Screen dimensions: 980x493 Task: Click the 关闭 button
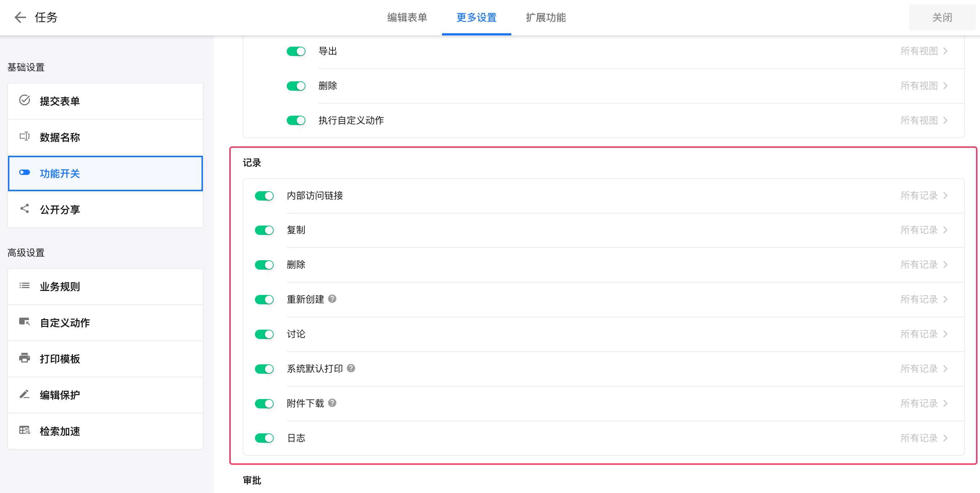(942, 17)
